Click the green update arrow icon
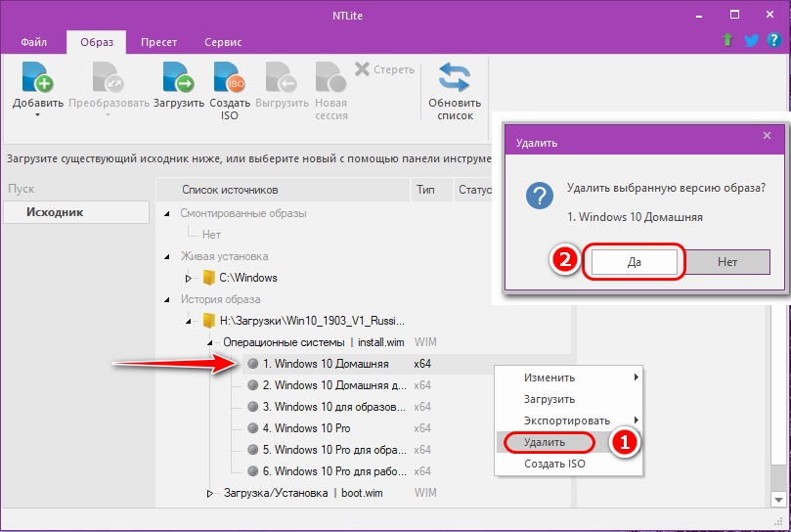The height and width of the screenshot is (532, 791). (727, 40)
